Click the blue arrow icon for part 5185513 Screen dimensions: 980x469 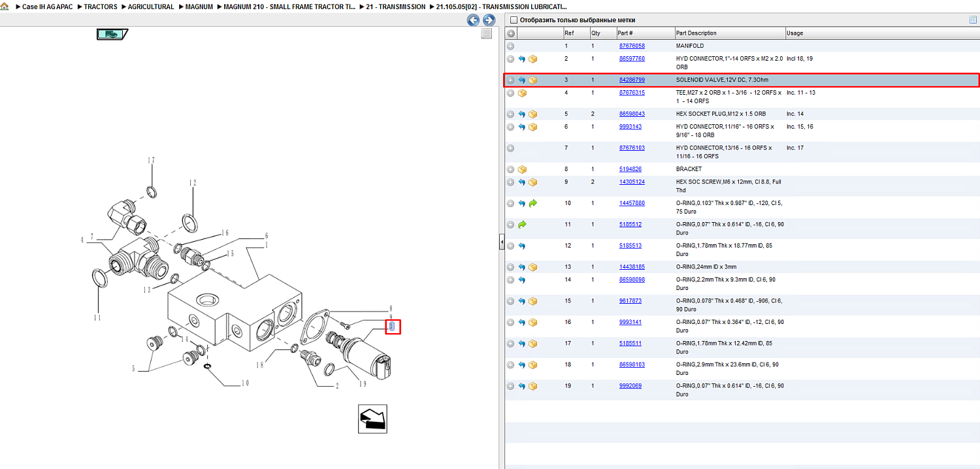click(x=522, y=246)
